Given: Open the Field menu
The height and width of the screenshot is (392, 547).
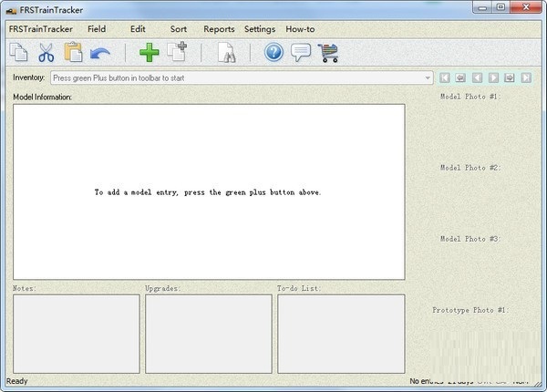Looking at the screenshot, I should (97, 29).
